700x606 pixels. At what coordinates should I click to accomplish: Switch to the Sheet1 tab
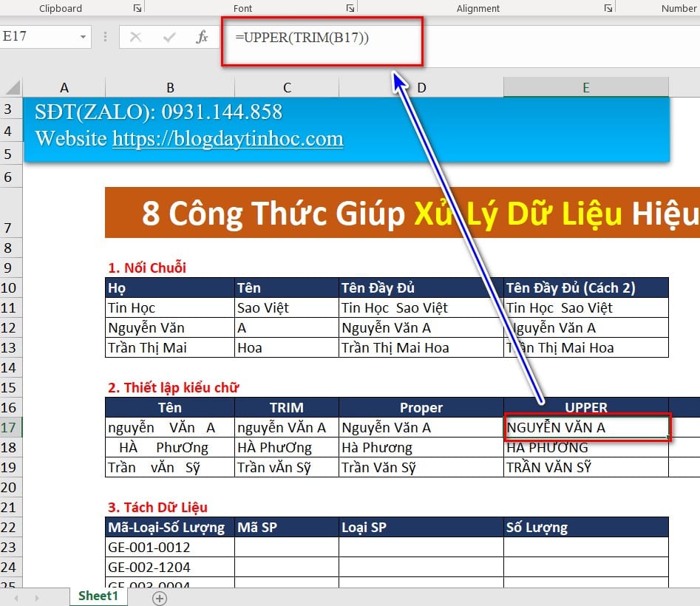click(x=98, y=596)
